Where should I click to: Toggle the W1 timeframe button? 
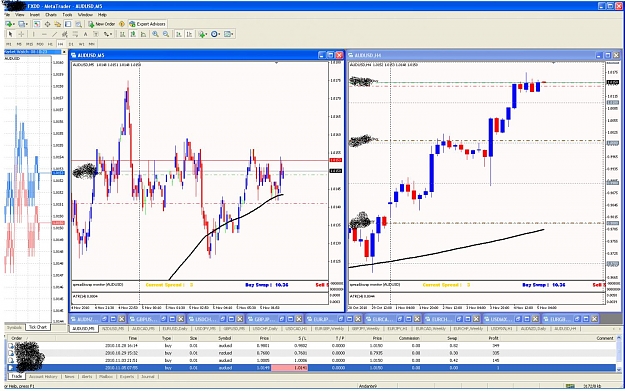[x=81, y=44]
